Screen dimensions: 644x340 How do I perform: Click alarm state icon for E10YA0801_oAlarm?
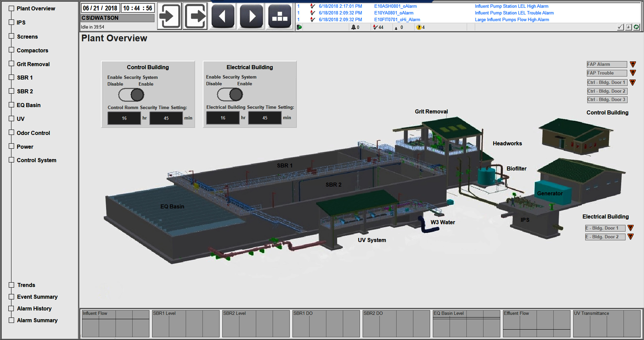(312, 13)
